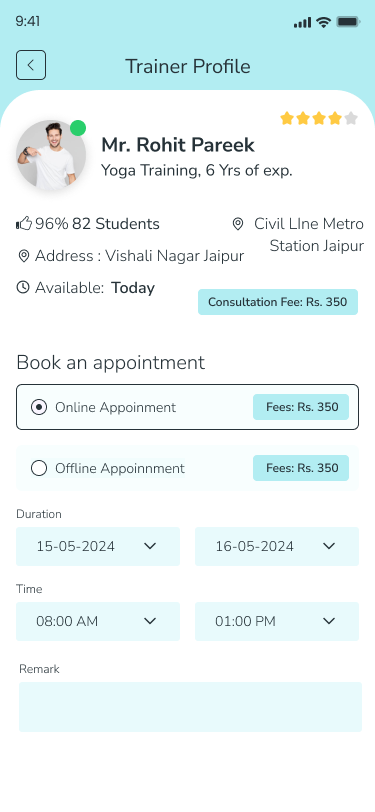
Task: Click the Fees badge on Offline Appointment
Action: coord(301,468)
